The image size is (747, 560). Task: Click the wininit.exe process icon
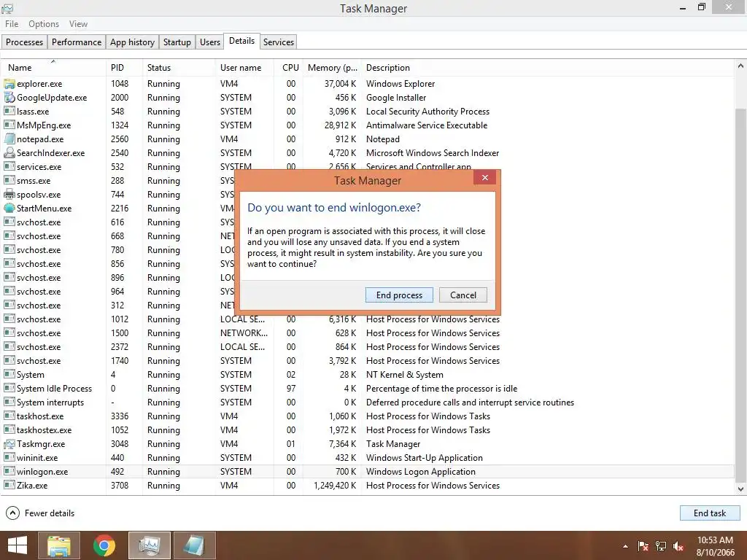click(9, 458)
